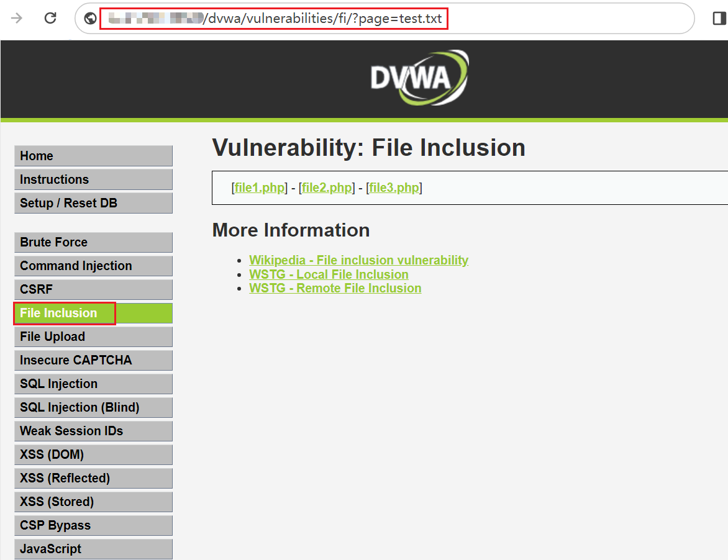This screenshot has width=728, height=560.
Task: Click the DVWA logo
Action: (420, 78)
